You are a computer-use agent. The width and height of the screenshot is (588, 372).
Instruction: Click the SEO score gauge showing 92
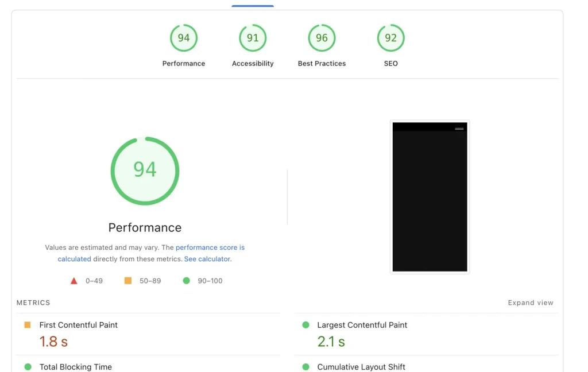pos(390,38)
